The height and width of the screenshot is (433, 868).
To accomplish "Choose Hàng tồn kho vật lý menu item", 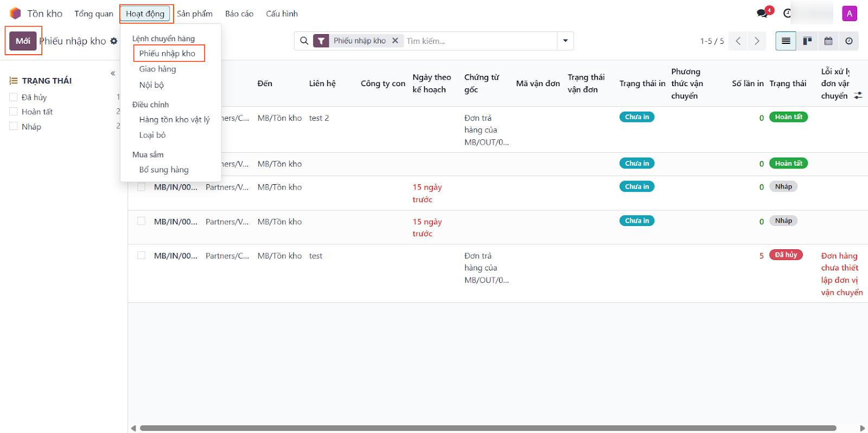I will click(x=174, y=119).
